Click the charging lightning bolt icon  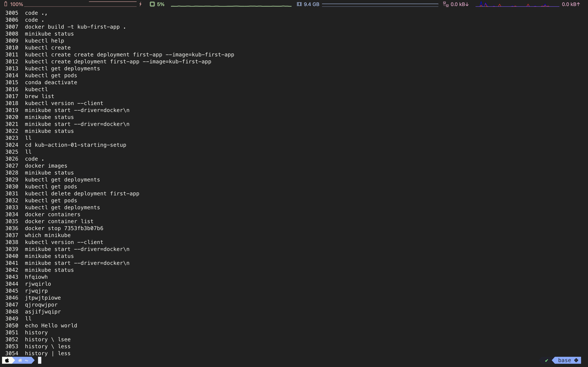(x=141, y=4)
